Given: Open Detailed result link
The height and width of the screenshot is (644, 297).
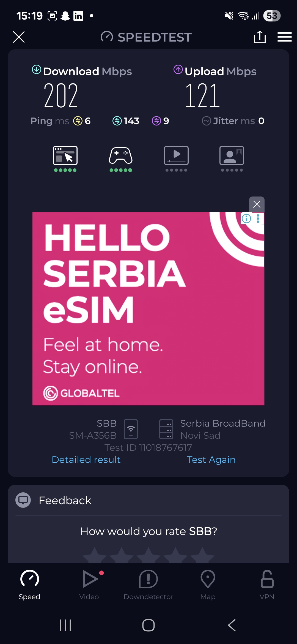Looking at the screenshot, I should pyautogui.click(x=86, y=460).
